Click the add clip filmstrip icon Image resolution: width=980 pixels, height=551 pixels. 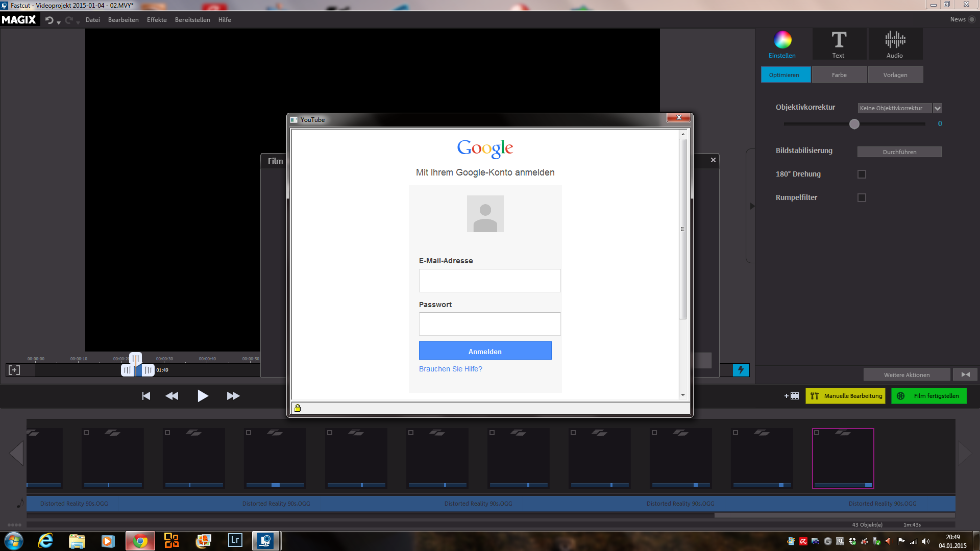coord(792,396)
